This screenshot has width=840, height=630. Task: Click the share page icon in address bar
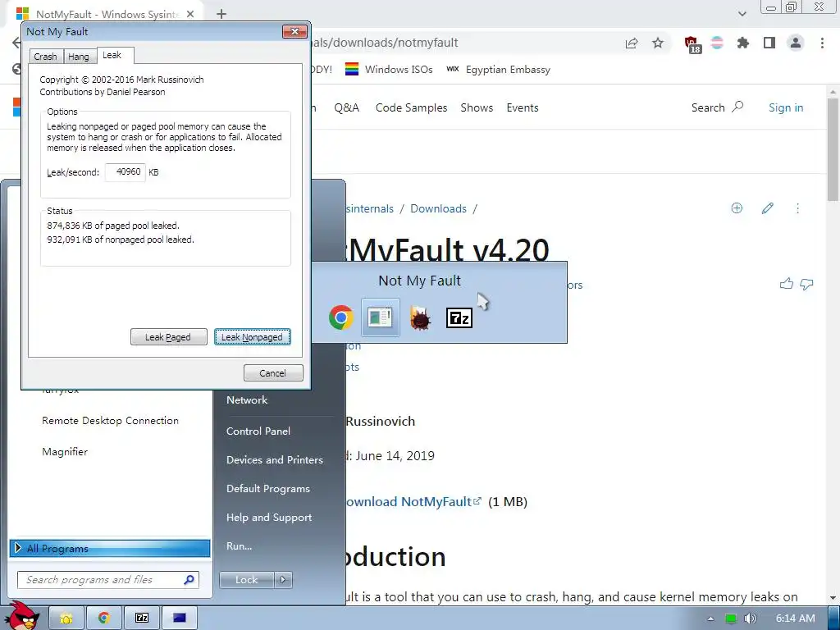632,43
